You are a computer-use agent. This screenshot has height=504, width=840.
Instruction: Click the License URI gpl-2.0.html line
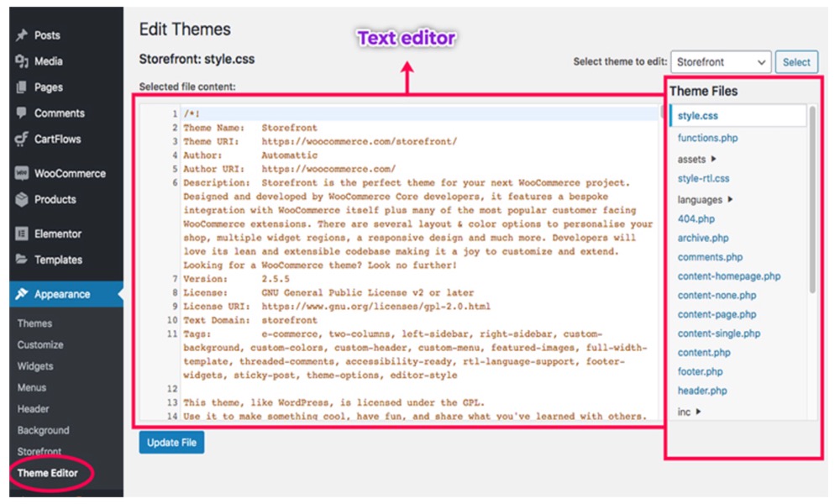(337, 307)
